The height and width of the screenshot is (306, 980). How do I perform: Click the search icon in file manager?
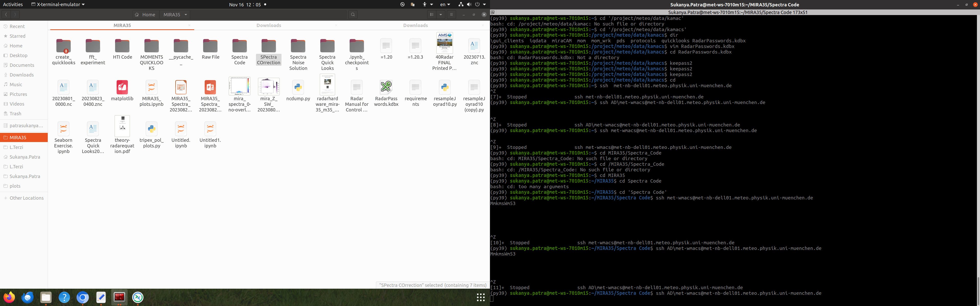pyautogui.click(x=353, y=15)
